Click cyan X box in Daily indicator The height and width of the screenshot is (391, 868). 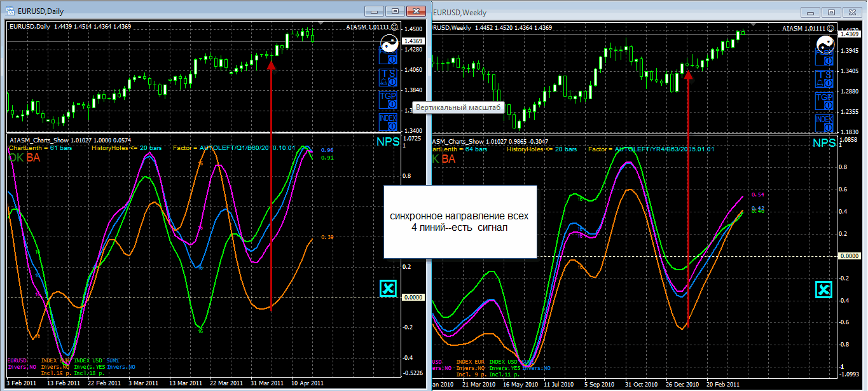point(389,289)
